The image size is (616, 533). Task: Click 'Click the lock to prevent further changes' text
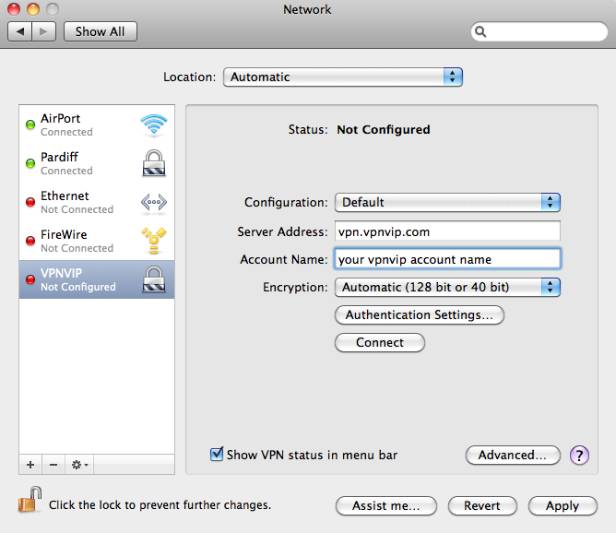pos(160,505)
